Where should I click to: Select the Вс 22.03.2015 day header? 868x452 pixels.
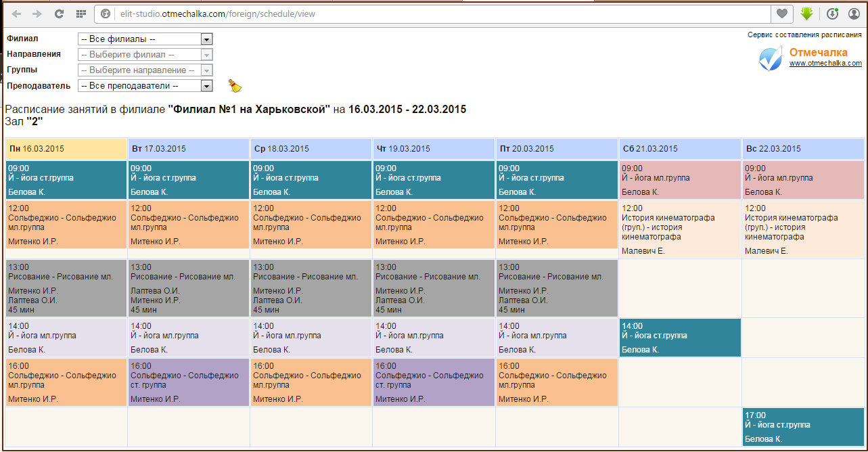pos(803,149)
